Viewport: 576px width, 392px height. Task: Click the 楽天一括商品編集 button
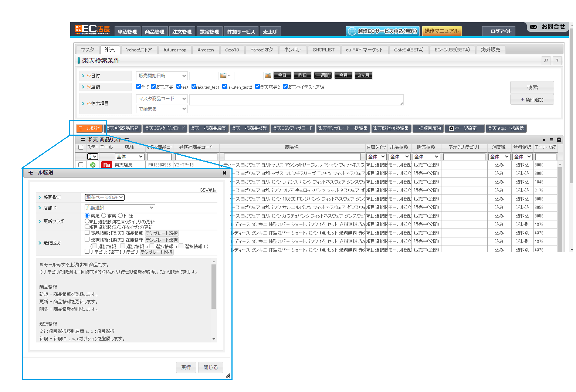point(209,128)
